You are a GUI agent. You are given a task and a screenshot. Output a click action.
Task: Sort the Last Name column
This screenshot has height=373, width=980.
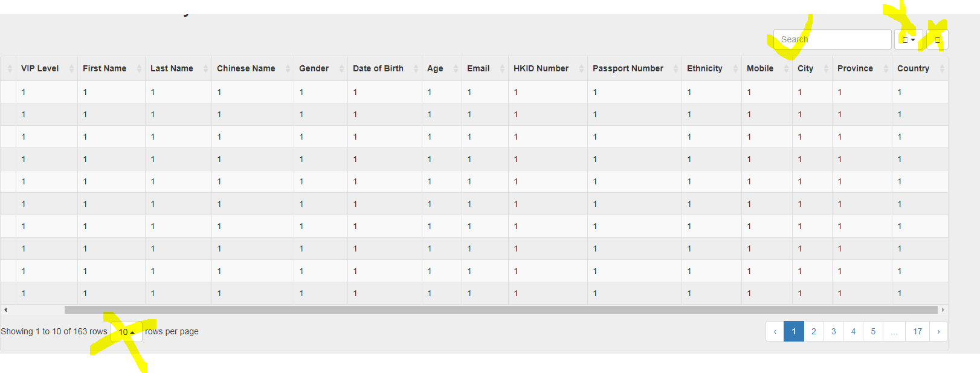click(x=171, y=68)
